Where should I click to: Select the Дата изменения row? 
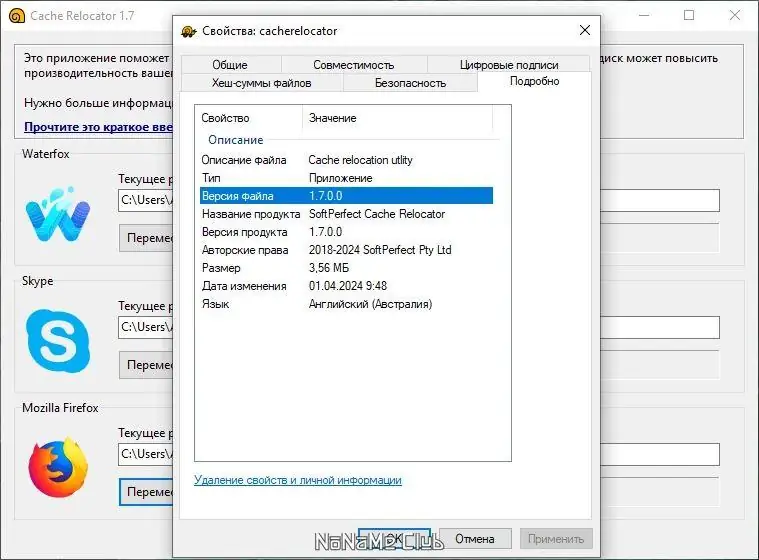click(x=347, y=286)
